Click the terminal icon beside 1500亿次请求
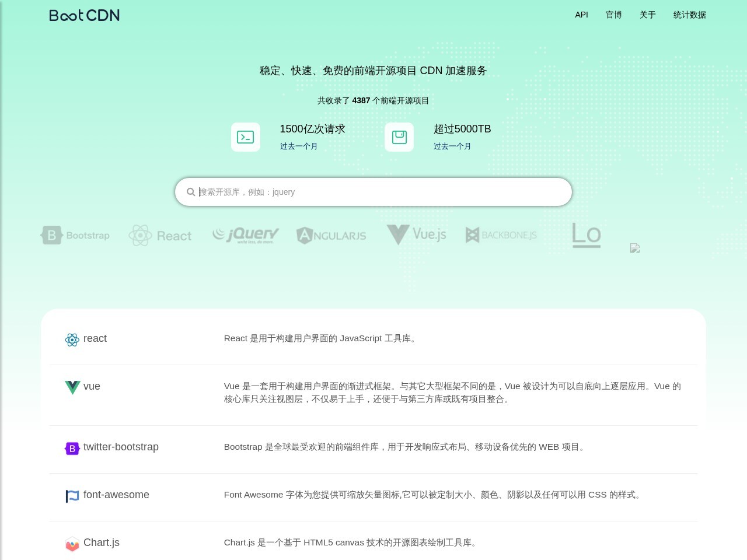 click(x=246, y=136)
